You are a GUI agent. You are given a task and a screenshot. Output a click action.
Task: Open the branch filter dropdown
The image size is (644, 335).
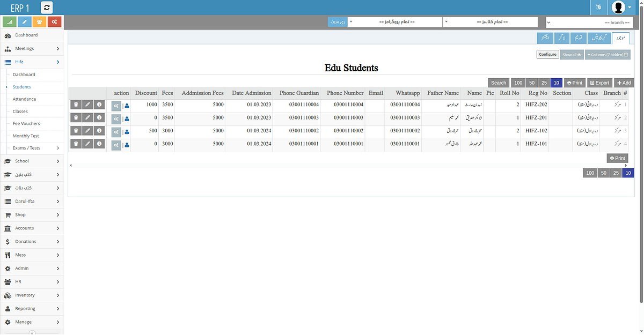point(590,22)
